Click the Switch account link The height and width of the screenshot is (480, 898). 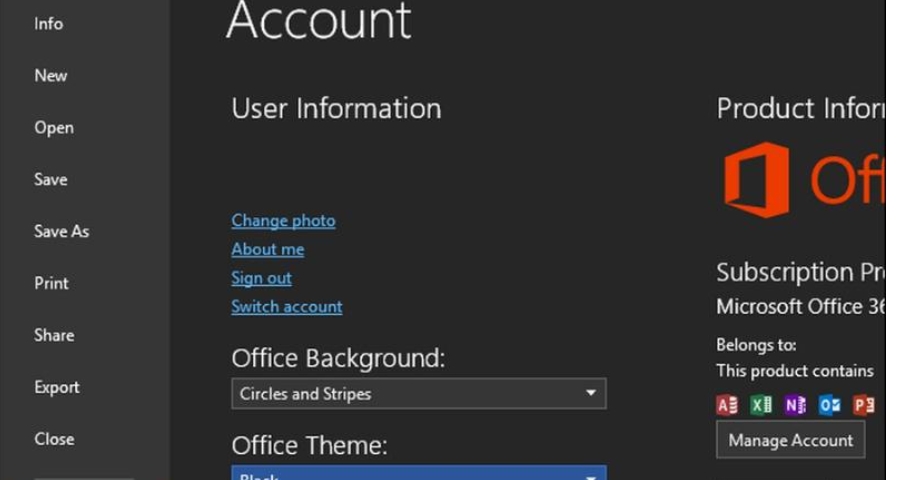[x=286, y=306]
